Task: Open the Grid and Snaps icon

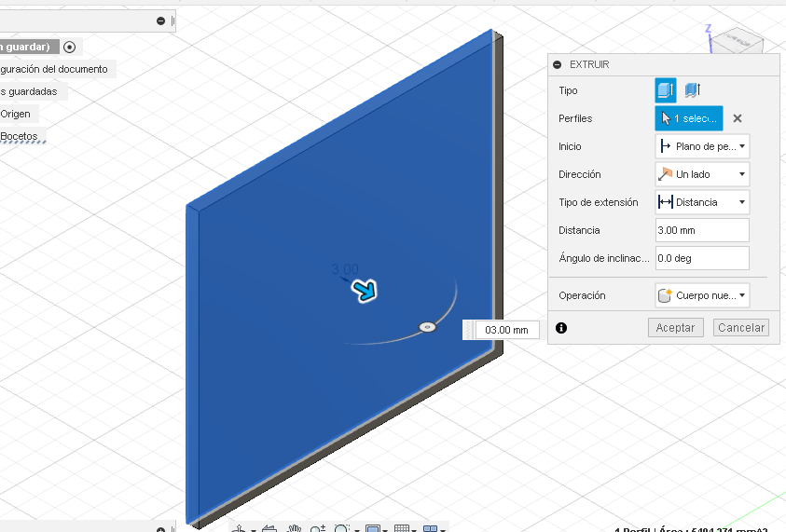Action: coord(402,528)
